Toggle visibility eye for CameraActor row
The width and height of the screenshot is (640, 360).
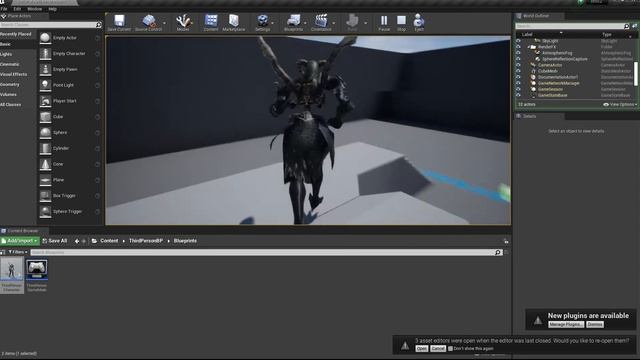(518, 65)
